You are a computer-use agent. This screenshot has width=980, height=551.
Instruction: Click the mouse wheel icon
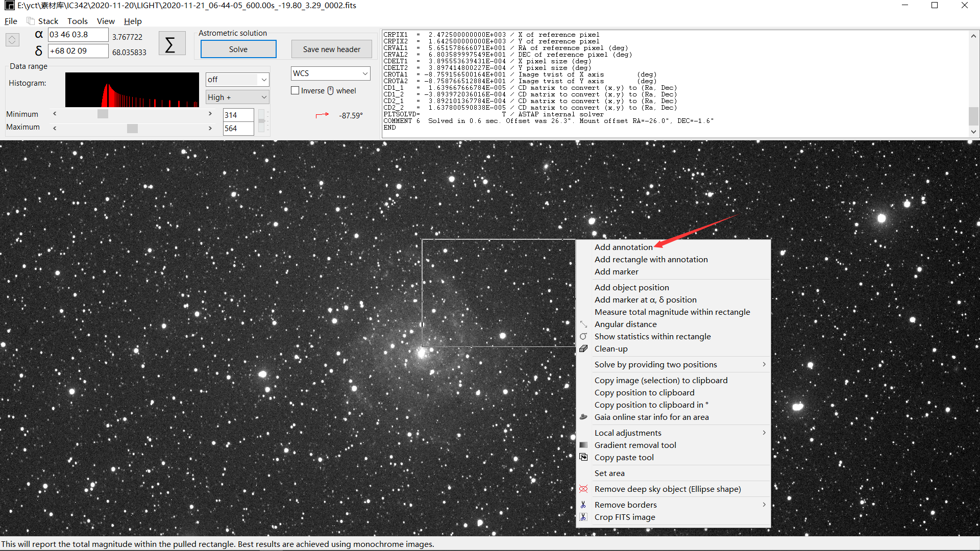(330, 90)
